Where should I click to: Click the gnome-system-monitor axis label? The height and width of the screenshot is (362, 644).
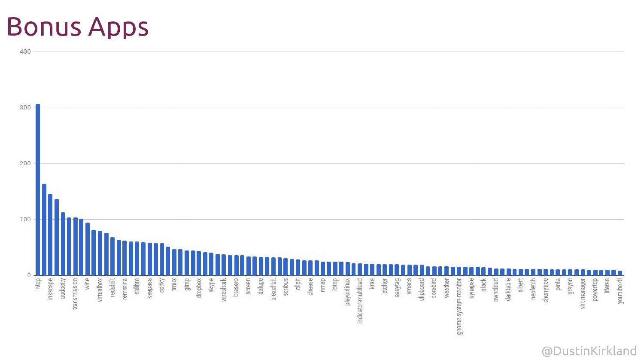[x=459, y=306]
